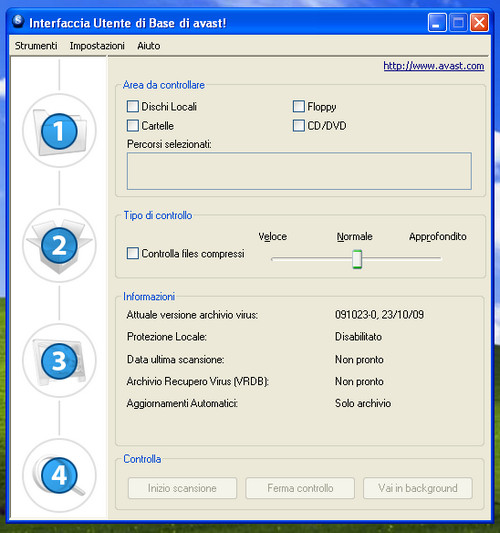Image resolution: width=500 pixels, height=533 pixels.
Task: Enable the Dischi Locali checkbox
Action: (133, 106)
